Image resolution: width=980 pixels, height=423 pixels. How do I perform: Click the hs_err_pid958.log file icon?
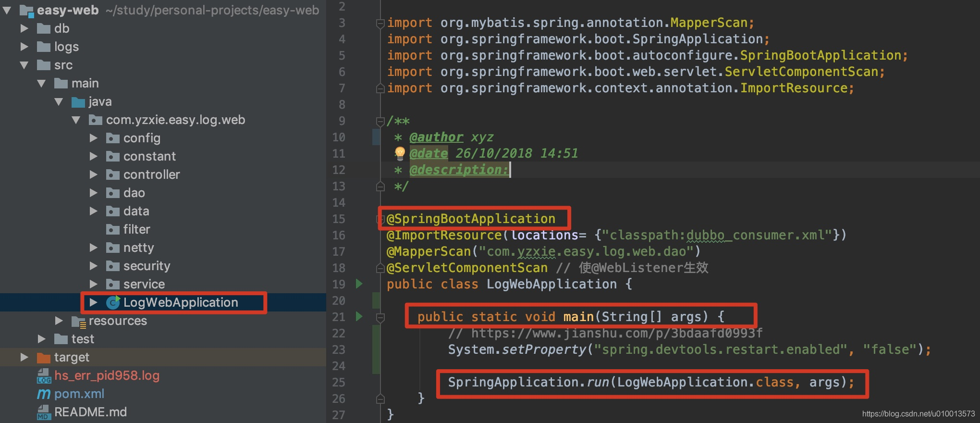tap(44, 376)
